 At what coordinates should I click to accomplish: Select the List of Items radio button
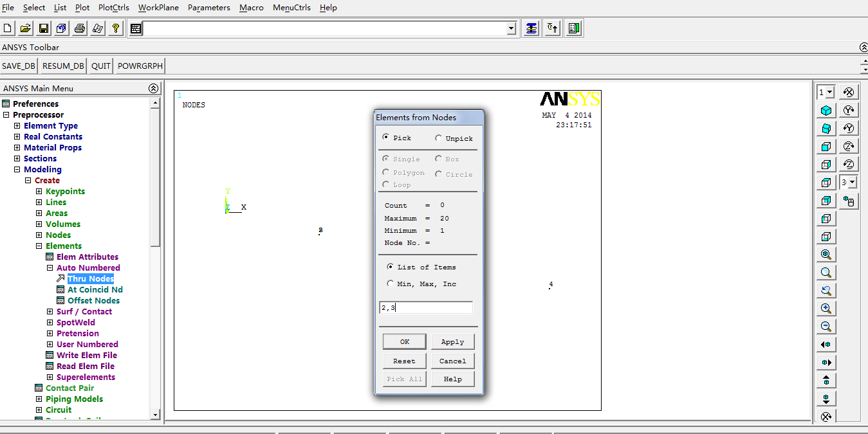coord(390,266)
